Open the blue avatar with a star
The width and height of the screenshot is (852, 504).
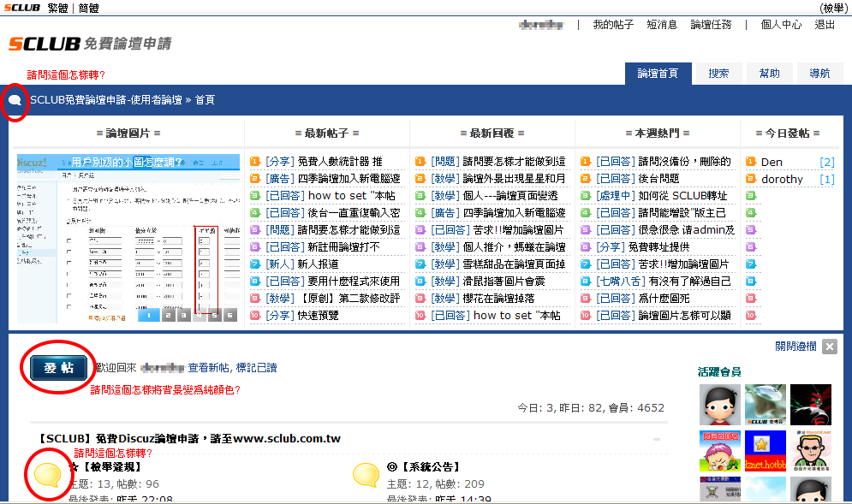pyautogui.click(x=765, y=451)
